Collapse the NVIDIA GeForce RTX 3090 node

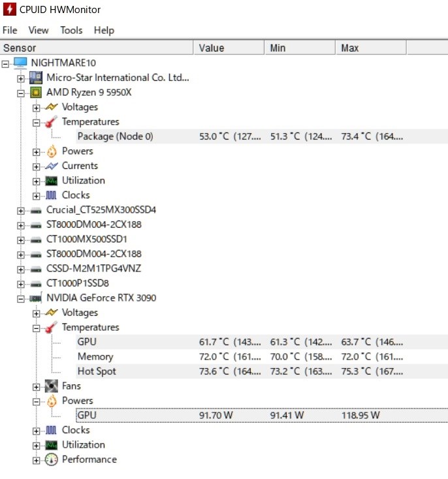(20, 298)
